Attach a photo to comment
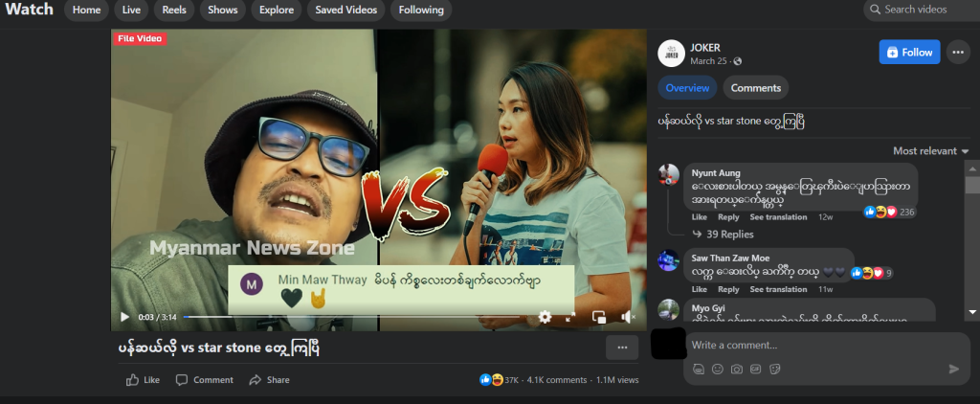The height and width of the screenshot is (404, 980). click(737, 369)
